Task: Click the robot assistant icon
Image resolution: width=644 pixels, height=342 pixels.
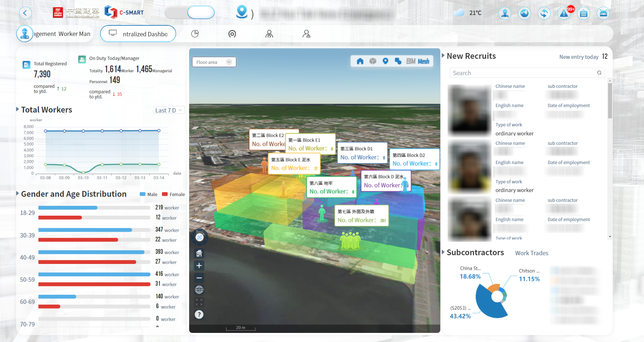Action: (603, 13)
